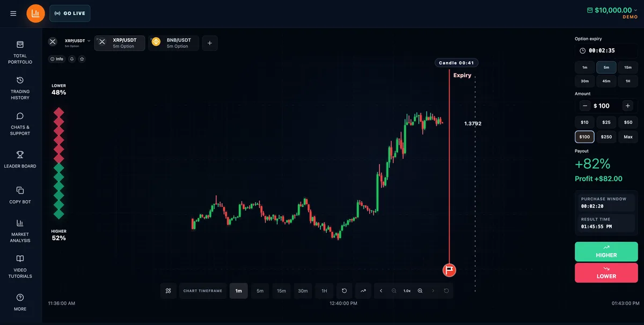Screen dimensions: 644x325
Task: Click the orange chart logo icon
Action: (35, 13)
